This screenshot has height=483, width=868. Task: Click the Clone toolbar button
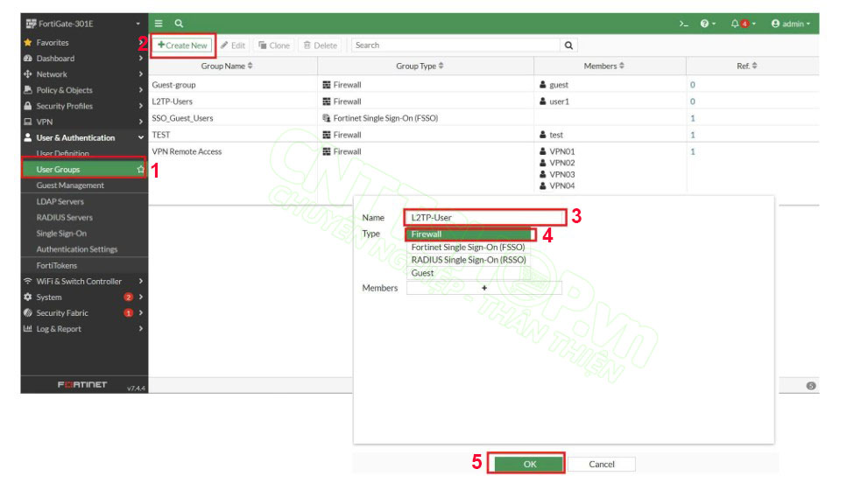[274, 45]
